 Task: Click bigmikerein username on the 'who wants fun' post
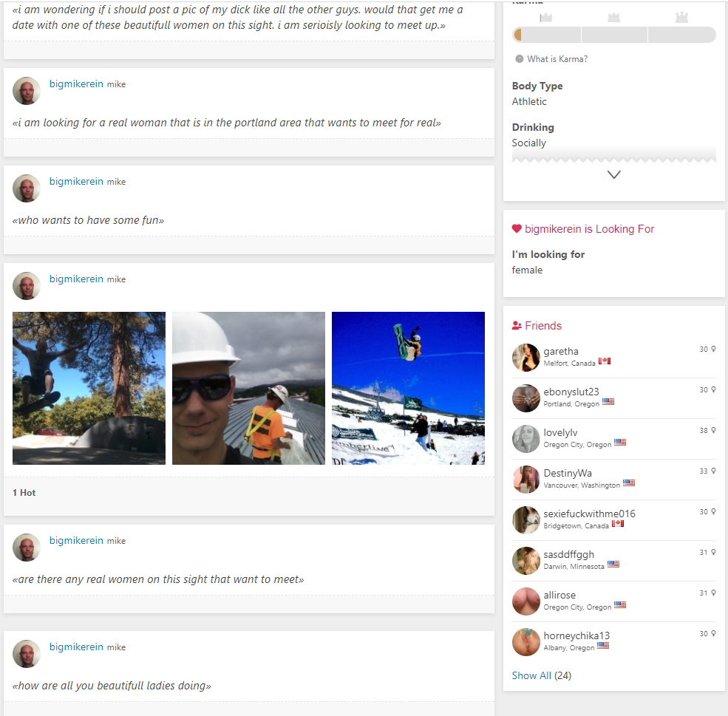76,182
